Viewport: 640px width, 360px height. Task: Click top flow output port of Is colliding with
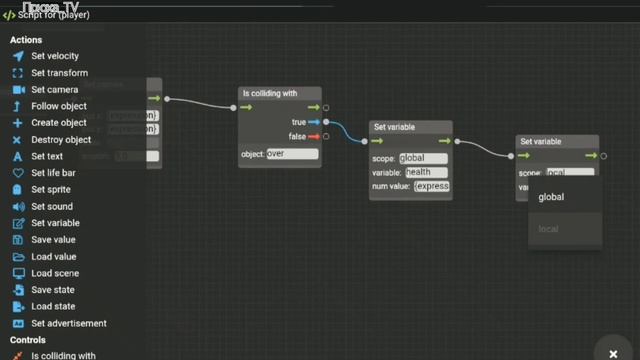(x=326, y=108)
